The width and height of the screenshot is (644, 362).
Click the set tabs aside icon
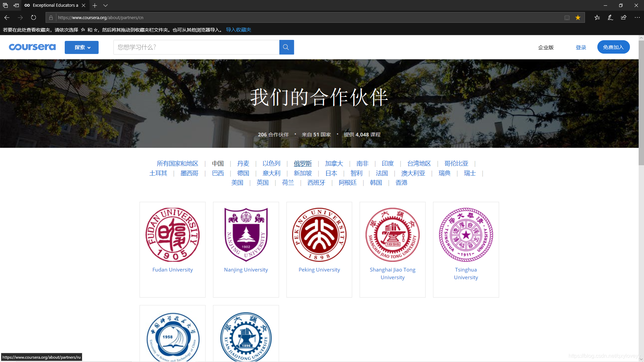[5, 5]
